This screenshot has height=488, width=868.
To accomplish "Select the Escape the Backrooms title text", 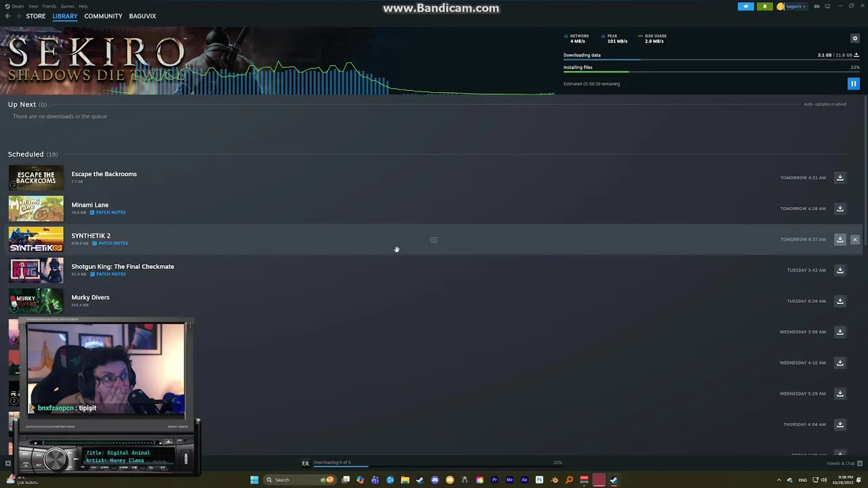I will [x=104, y=174].
